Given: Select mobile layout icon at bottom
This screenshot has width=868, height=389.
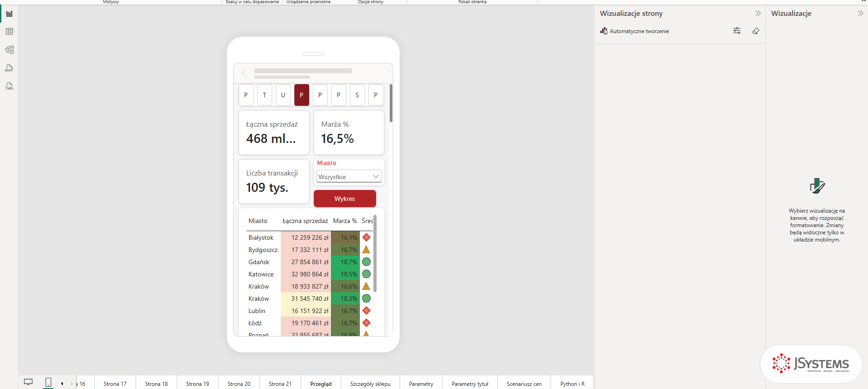Looking at the screenshot, I should tap(48, 382).
